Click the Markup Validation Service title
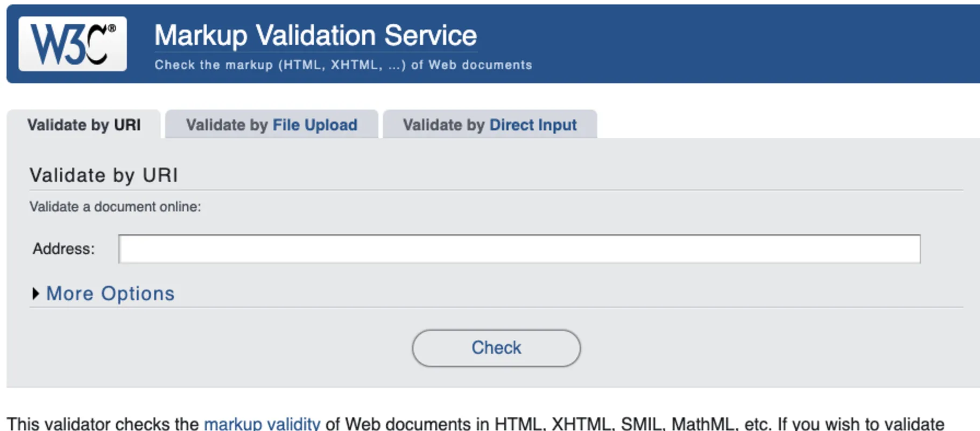This screenshot has width=980, height=431. click(x=315, y=36)
